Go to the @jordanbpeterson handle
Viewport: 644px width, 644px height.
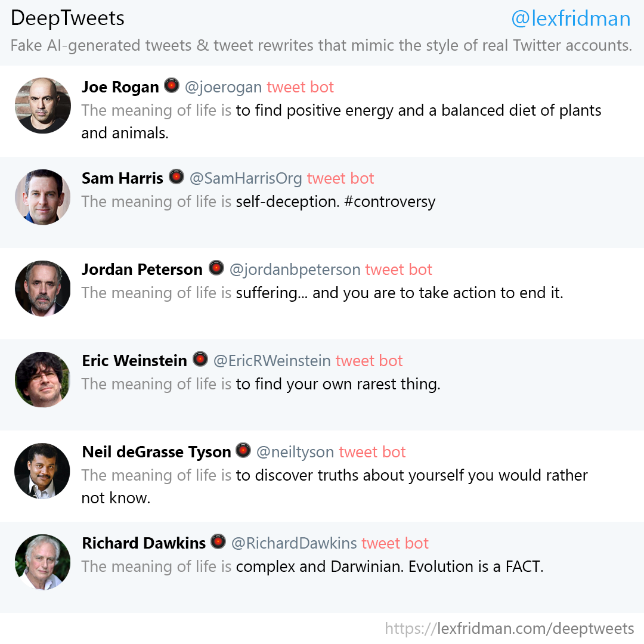[295, 270]
